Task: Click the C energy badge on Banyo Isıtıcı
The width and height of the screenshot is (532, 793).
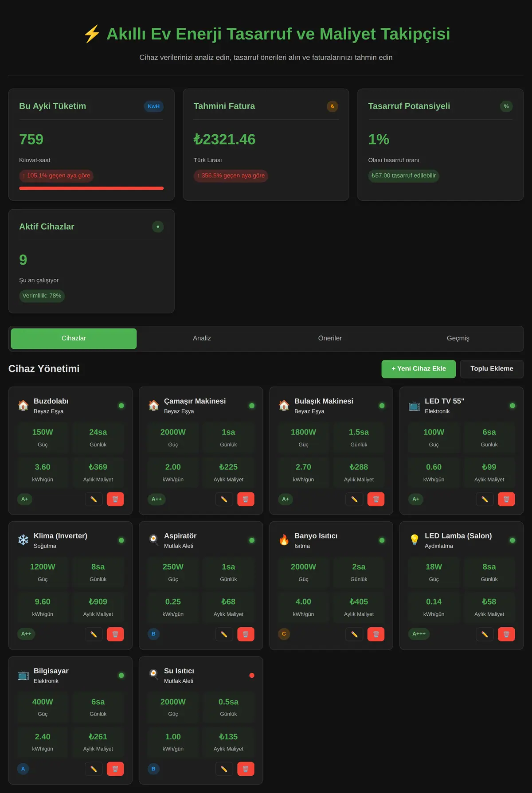Action: point(284,634)
